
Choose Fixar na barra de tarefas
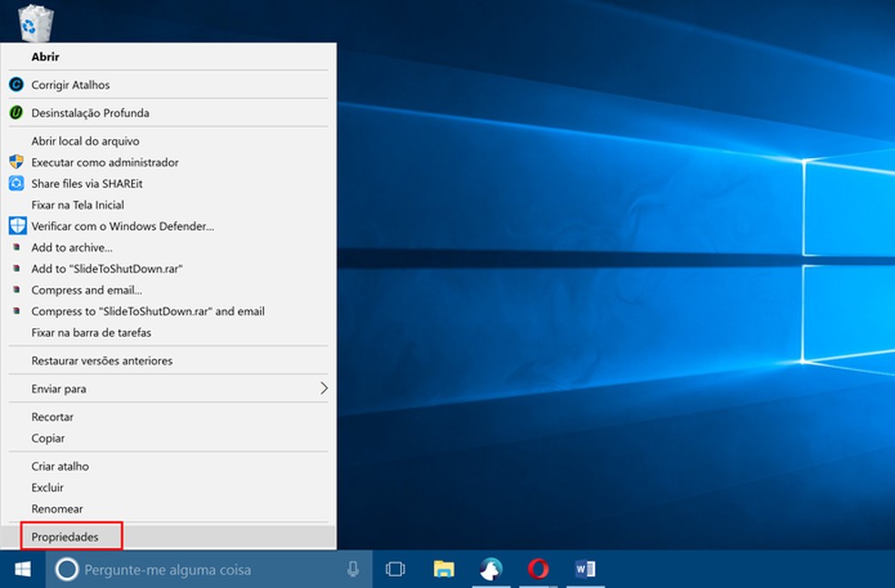pos(91,333)
